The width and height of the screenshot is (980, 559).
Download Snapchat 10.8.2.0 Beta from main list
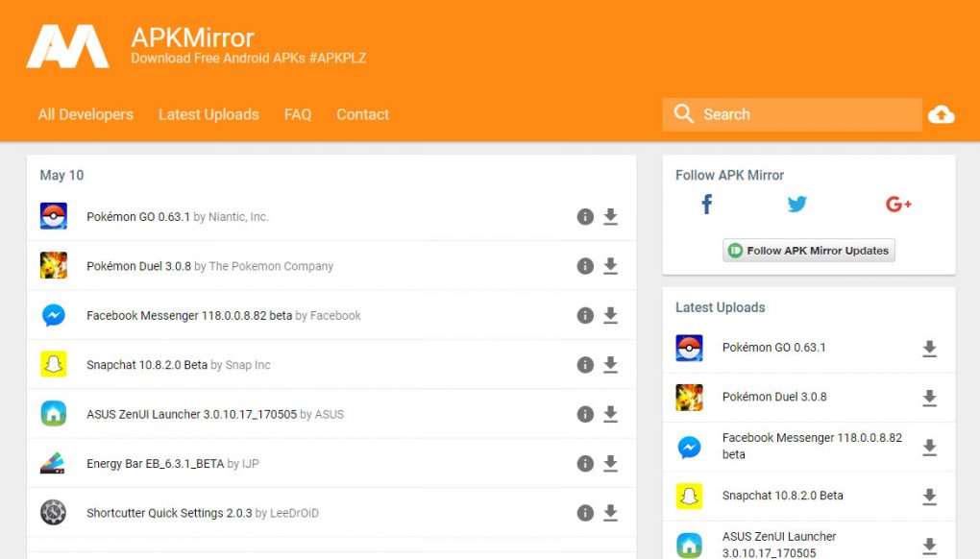tap(611, 365)
